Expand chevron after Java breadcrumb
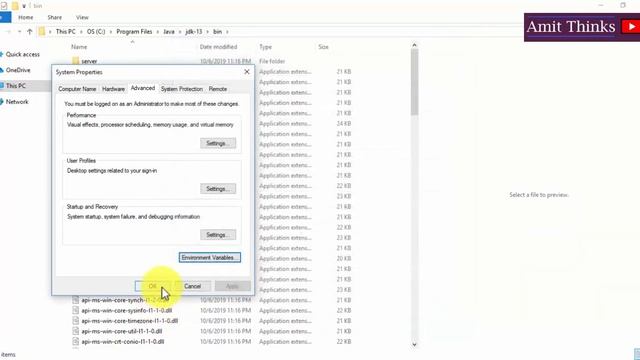The image size is (640, 360). (x=180, y=31)
